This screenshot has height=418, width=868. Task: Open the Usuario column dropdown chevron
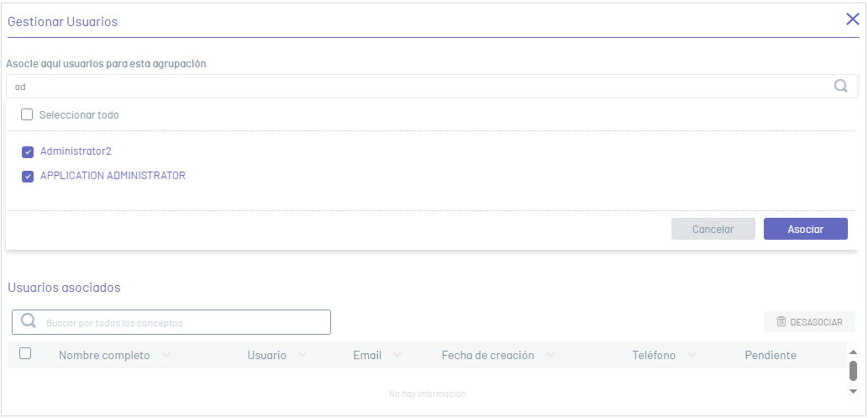pyautogui.click(x=302, y=355)
